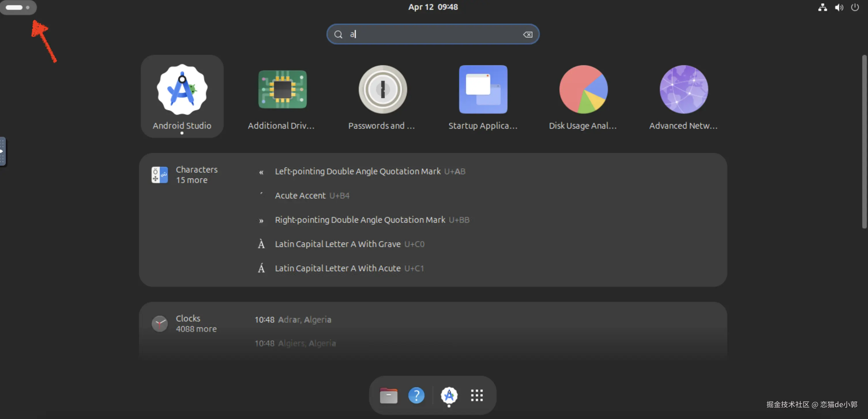868x419 pixels.
Task: Click the Activities workspace indicator
Action: tap(18, 8)
